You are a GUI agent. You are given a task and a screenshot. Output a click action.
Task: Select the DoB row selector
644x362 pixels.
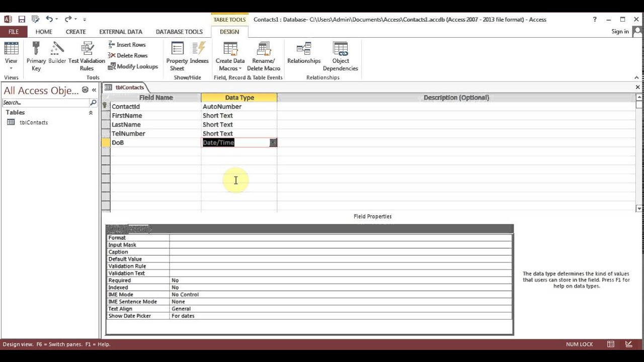(x=106, y=143)
